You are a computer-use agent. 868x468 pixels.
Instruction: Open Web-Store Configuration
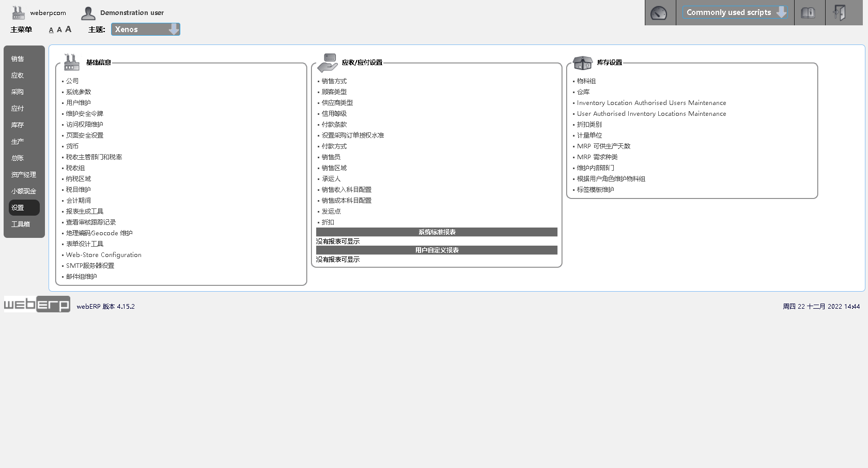pos(103,254)
